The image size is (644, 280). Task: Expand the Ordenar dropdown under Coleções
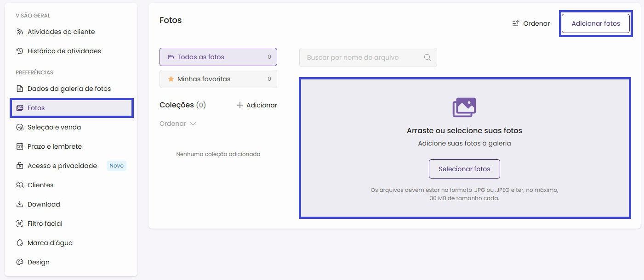point(178,123)
